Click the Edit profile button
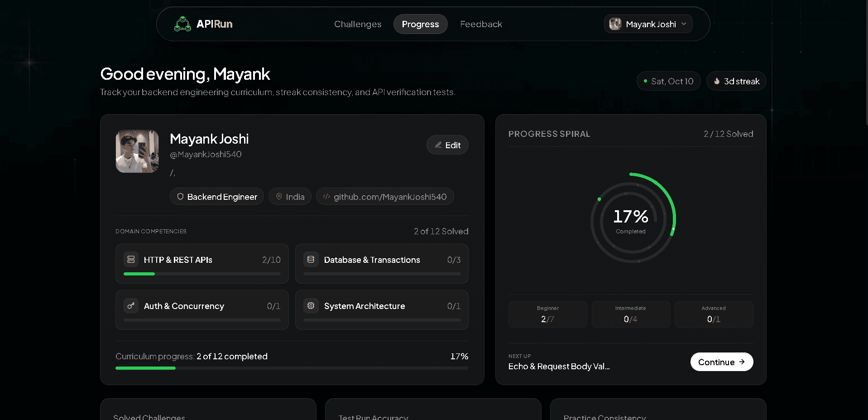The width and height of the screenshot is (868, 420). tap(447, 145)
